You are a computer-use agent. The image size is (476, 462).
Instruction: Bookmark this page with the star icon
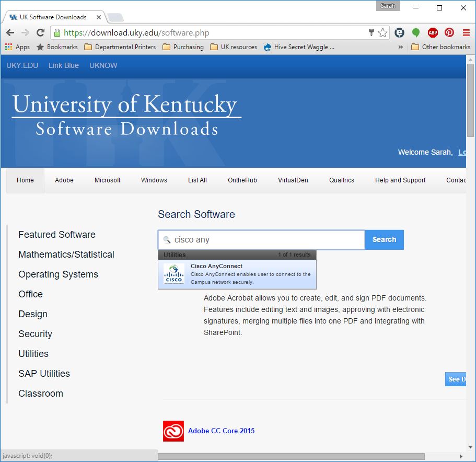coord(383,32)
